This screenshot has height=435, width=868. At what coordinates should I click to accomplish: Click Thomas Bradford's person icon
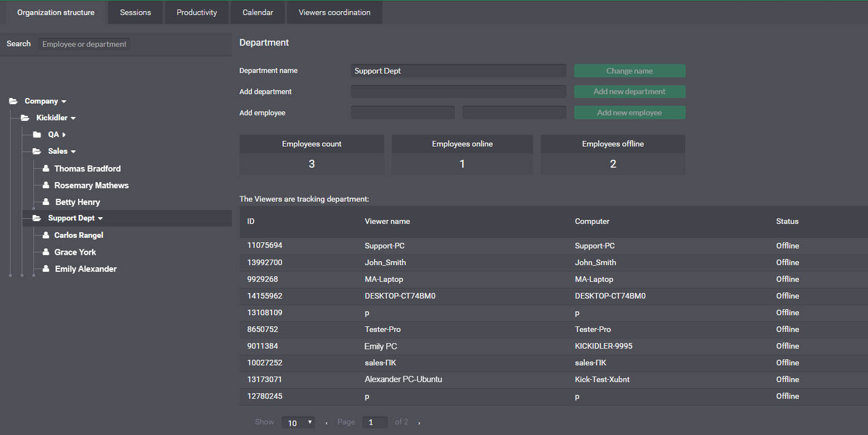point(46,168)
